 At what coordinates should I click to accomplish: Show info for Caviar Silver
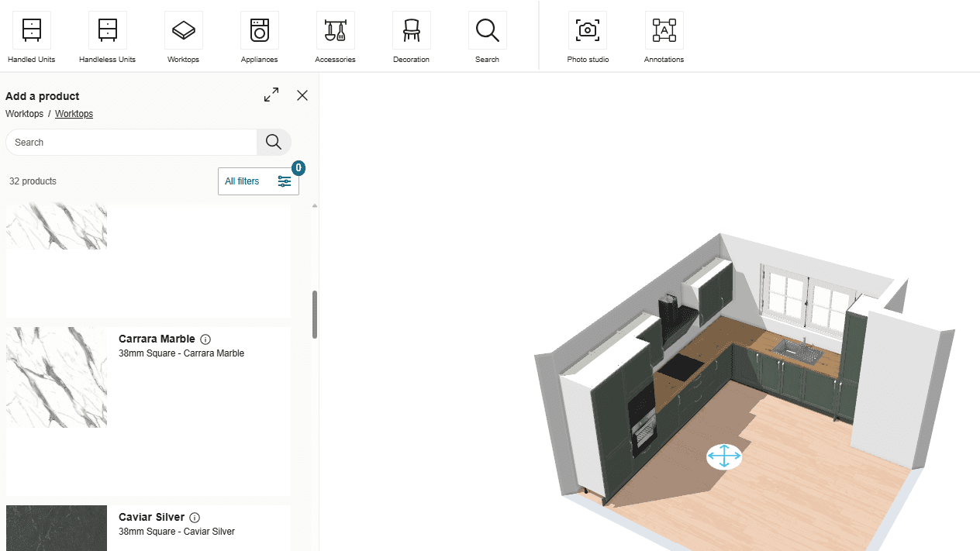click(195, 518)
